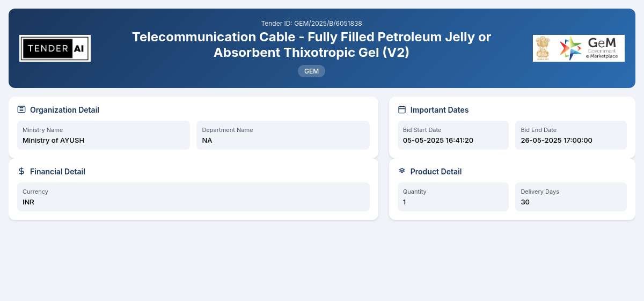The width and height of the screenshot is (644, 301).
Task: Click the Product Detail heading
Action: coord(436,172)
